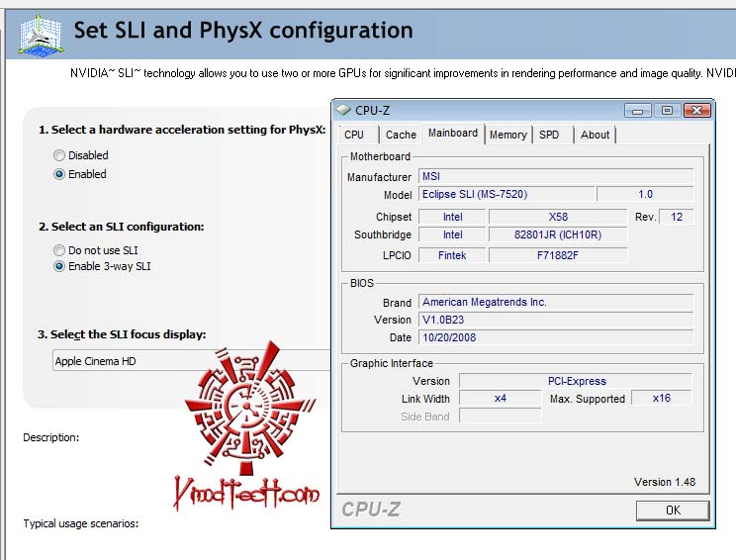Close the CPU-Z window
The height and width of the screenshot is (560, 736).
(x=697, y=111)
